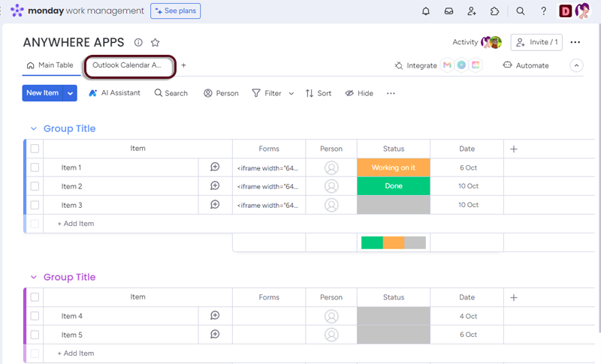Collapse the first Group Title chevron

point(33,129)
